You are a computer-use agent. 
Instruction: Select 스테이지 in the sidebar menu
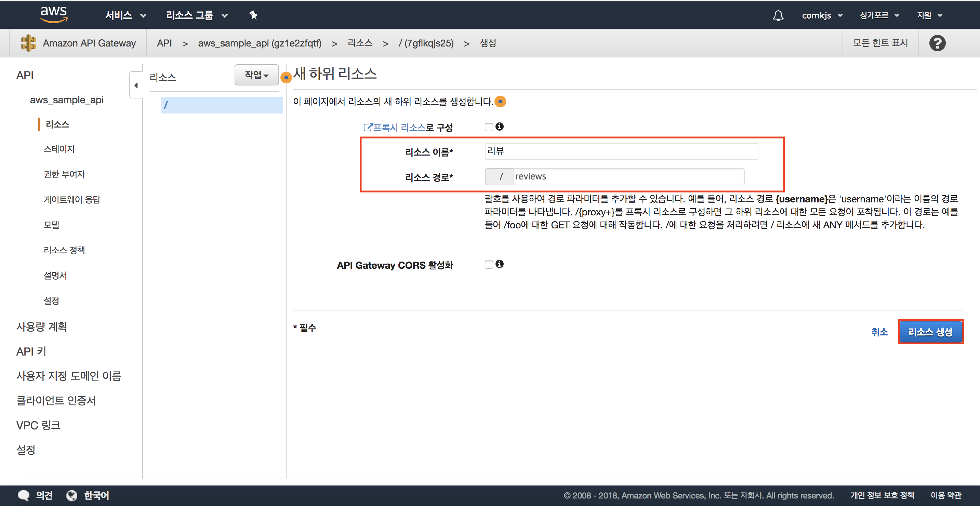pyautogui.click(x=59, y=149)
